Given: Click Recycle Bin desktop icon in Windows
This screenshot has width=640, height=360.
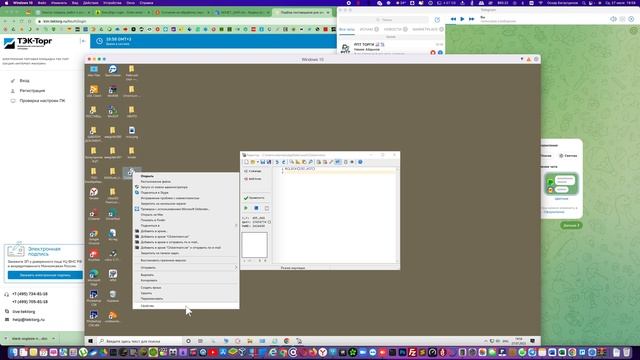Looking at the screenshot, I should coord(113,296).
